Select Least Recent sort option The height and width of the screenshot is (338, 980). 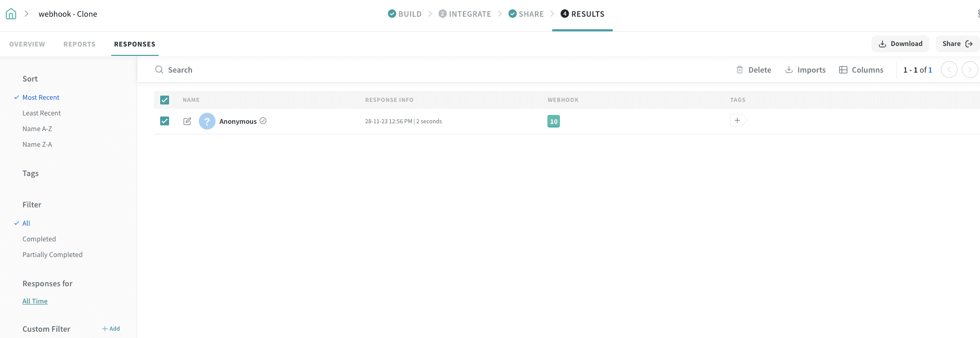coord(42,113)
